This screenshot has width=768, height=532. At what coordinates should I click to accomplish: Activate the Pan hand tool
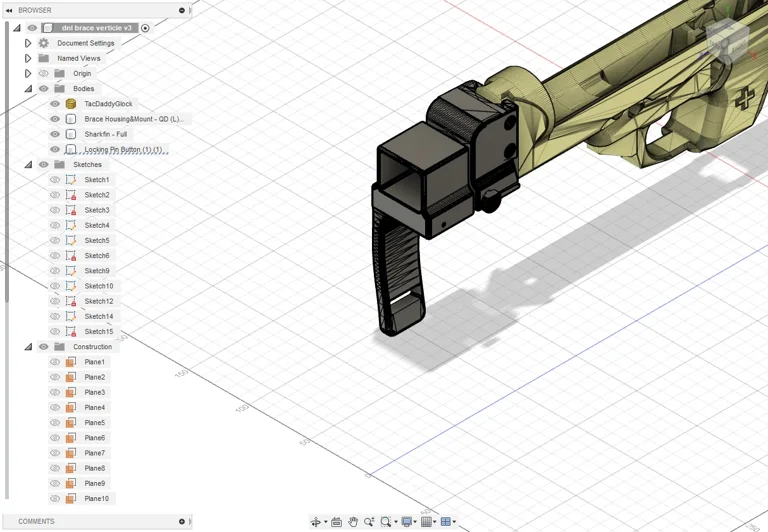pos(353,522)
